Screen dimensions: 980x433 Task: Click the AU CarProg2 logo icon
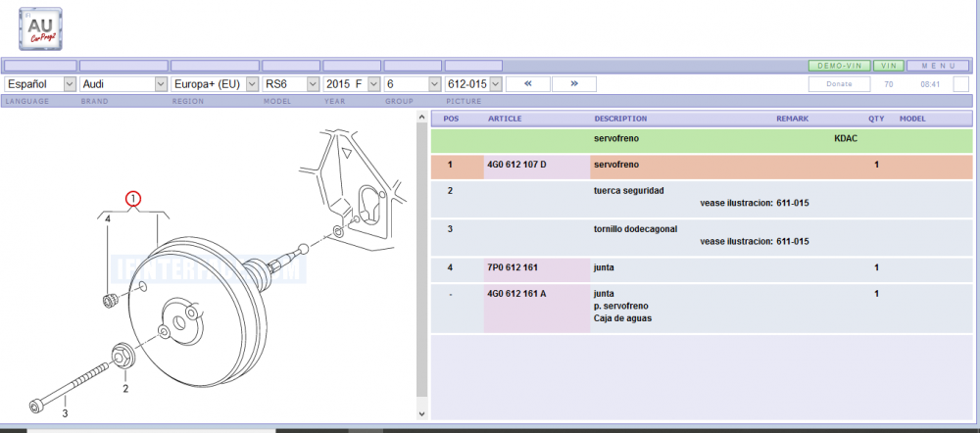coord(40,28)
